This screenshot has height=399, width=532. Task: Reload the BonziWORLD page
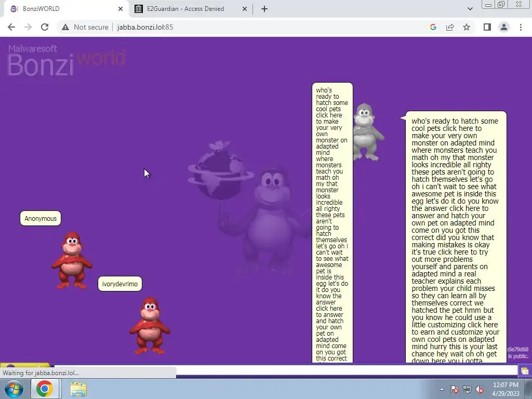45,27
